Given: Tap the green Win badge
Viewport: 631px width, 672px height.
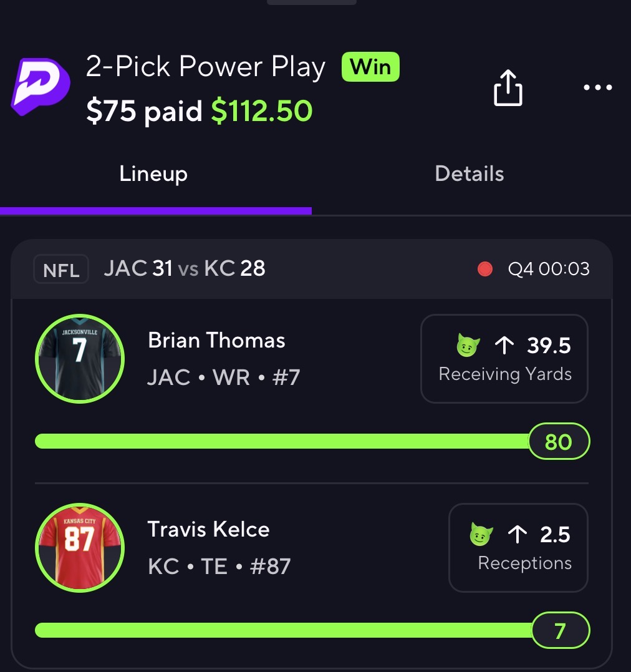Looking at the screenshot, I should pos(370,67).
